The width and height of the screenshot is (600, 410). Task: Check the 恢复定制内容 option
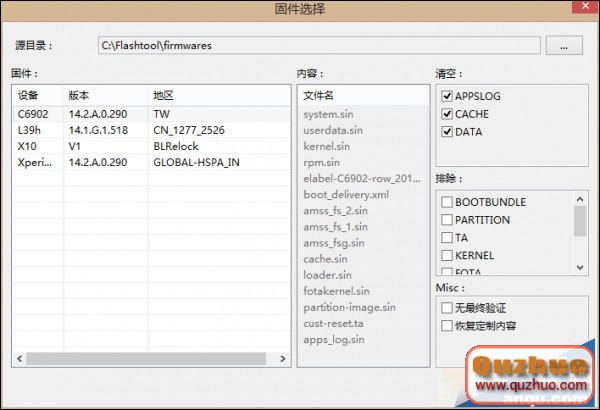coord(447,326)
